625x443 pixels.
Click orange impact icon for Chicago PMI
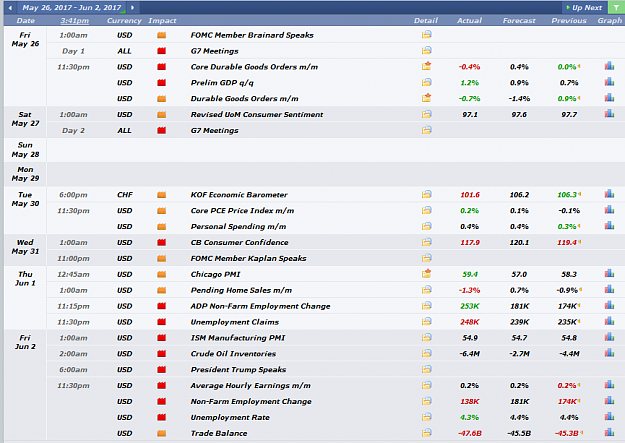161,274
